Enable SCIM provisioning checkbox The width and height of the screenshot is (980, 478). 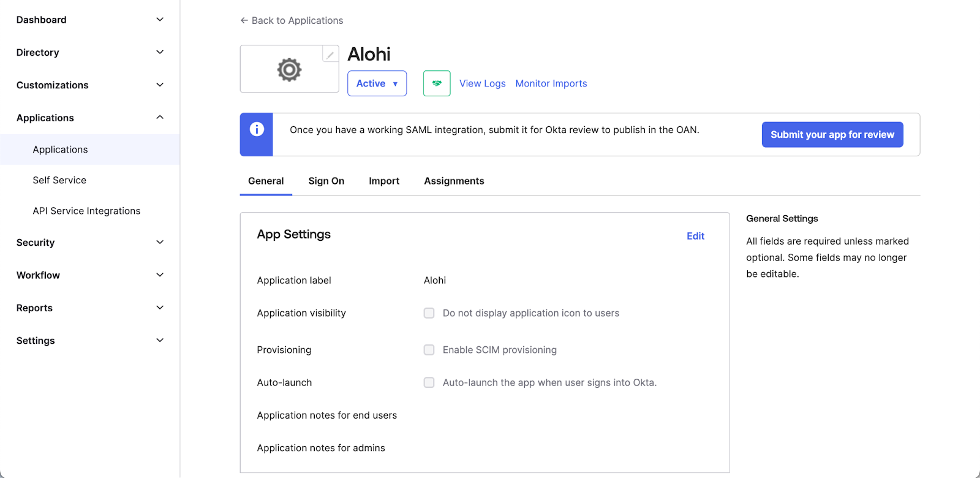point(429,350)
